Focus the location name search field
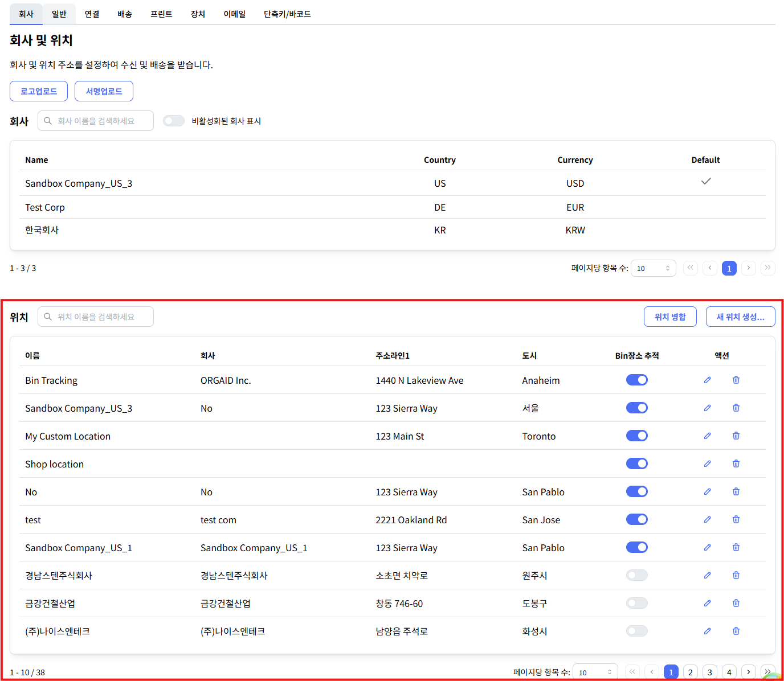 96,317
